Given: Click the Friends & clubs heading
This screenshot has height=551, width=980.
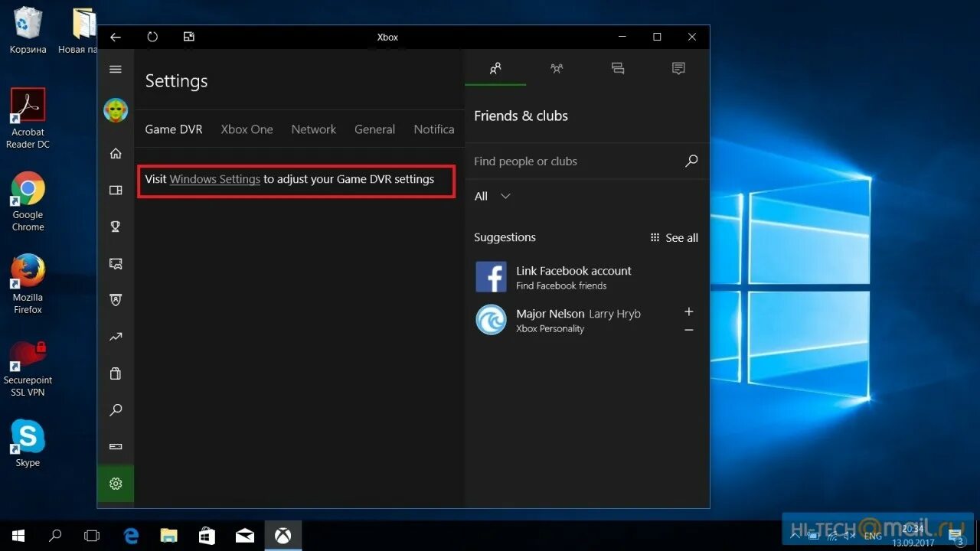Looking at the screenshot, I should [521, 116].
